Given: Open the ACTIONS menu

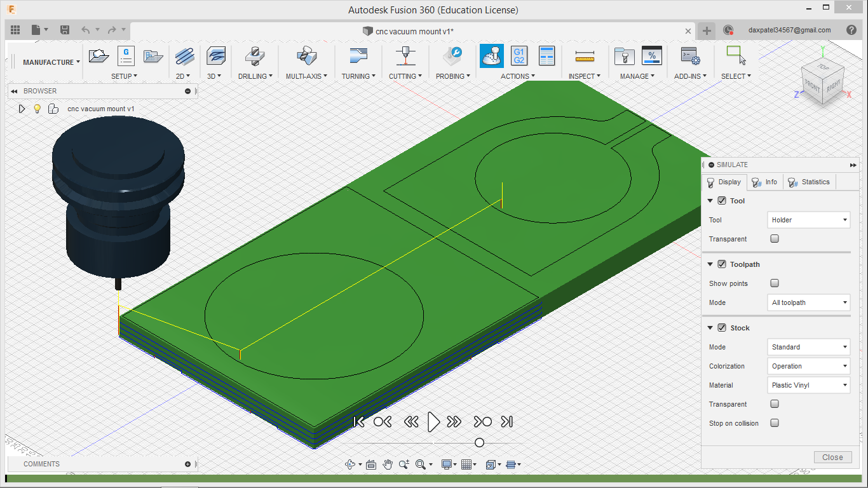Looking at the screenshot, I should coord(518,76).
